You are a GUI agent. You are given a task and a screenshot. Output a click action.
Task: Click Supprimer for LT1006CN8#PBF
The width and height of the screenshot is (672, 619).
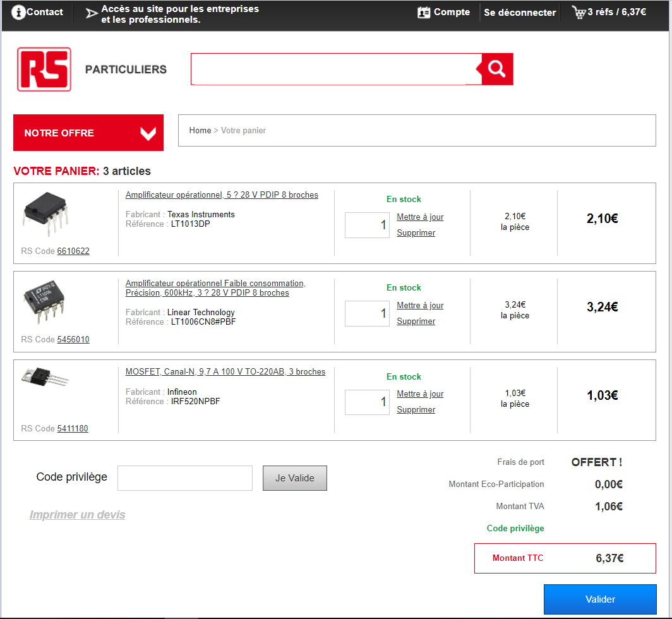(x=416, y=321)
